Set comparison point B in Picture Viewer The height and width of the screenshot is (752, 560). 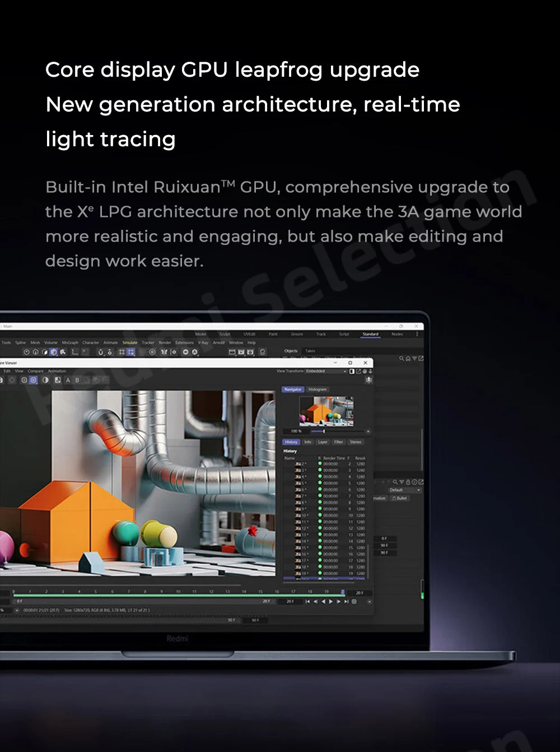77,380
